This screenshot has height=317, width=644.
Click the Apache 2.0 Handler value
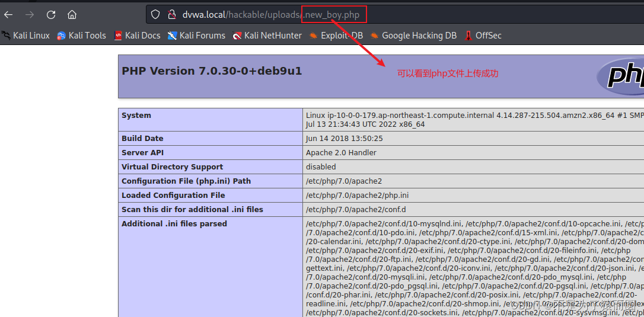(x=341, y=153)
